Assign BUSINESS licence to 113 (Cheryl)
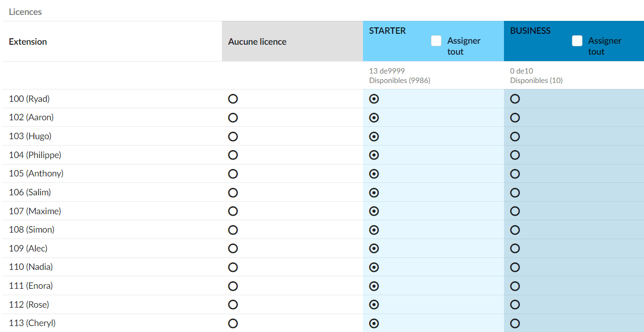644x332 pixels. coord(515,324)
